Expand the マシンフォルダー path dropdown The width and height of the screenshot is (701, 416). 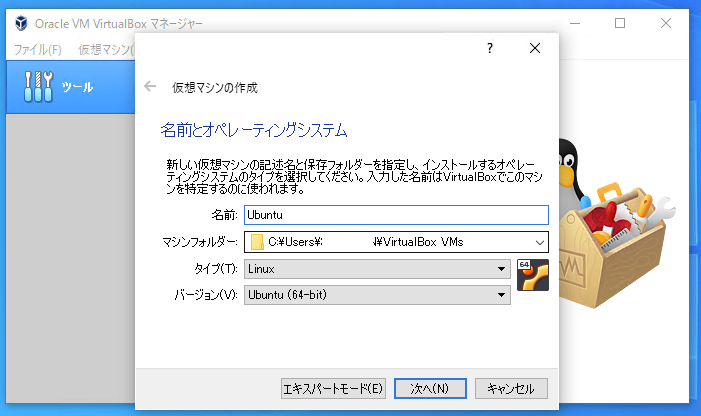point(540,242)
